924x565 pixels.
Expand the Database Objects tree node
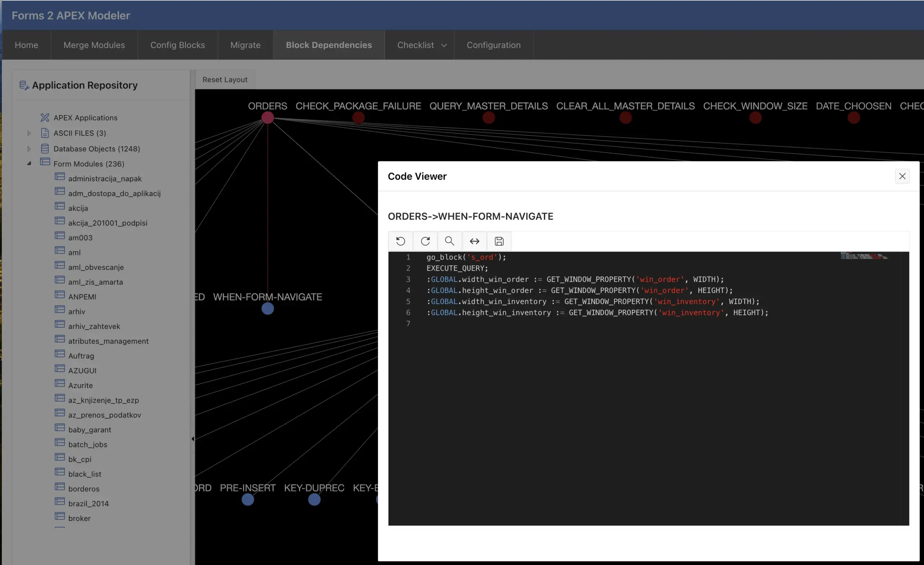[x=29, y=149]
